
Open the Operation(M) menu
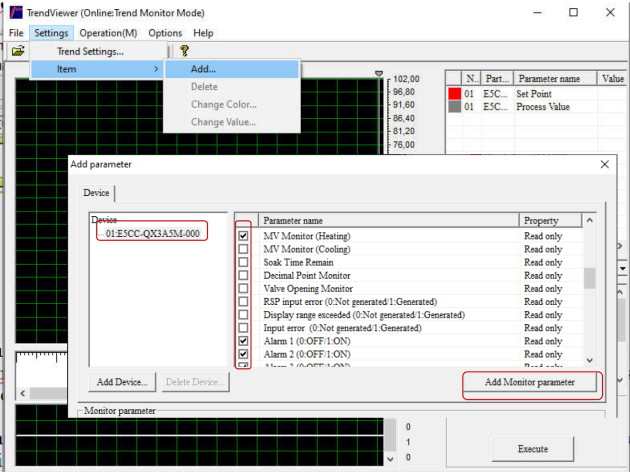(108, 33)
